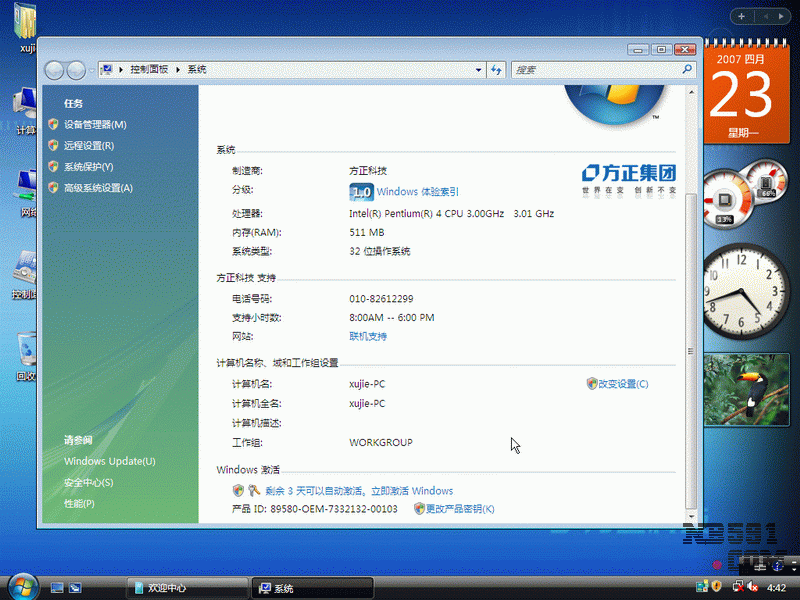The width and height of the screenshot is (800, 600).
Task: Open recent pages dropdown beside Forward button
Action: tap(92, 70)
